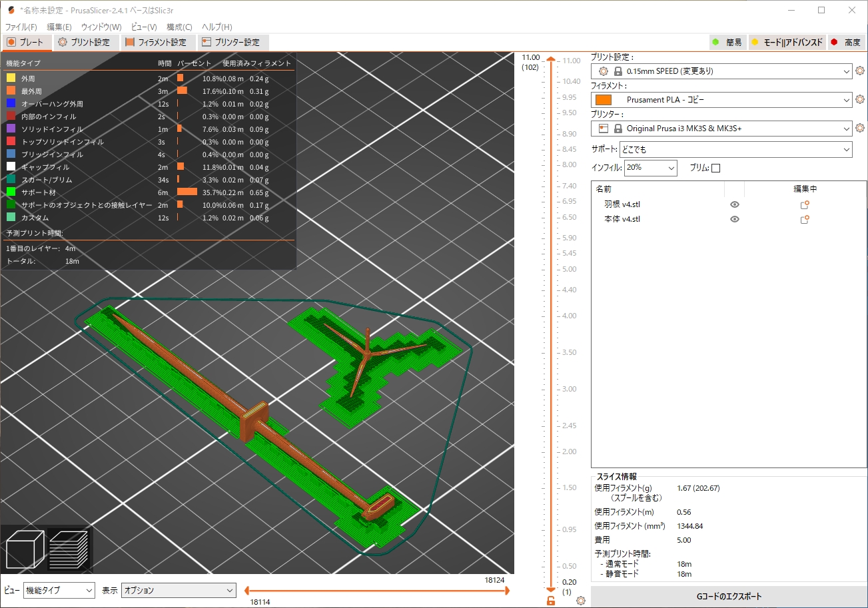Open the Prusament PLA filament dropdown

point(721,100)
